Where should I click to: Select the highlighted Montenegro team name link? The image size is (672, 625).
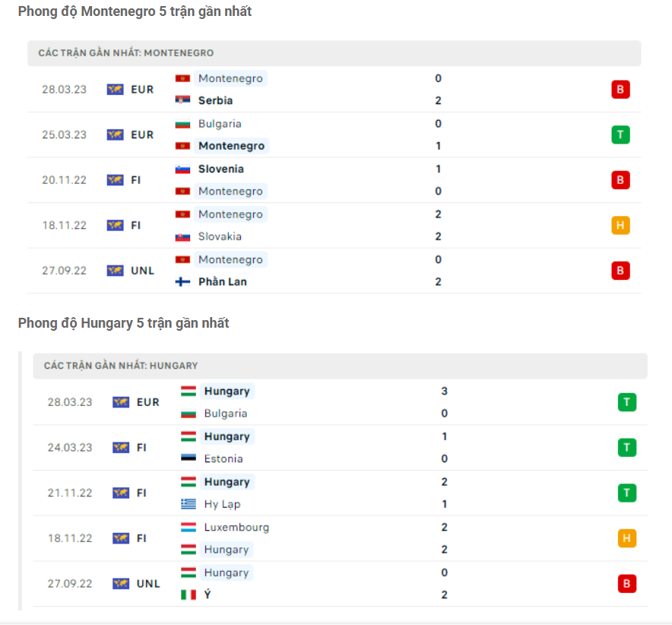(x=230, y=145)
